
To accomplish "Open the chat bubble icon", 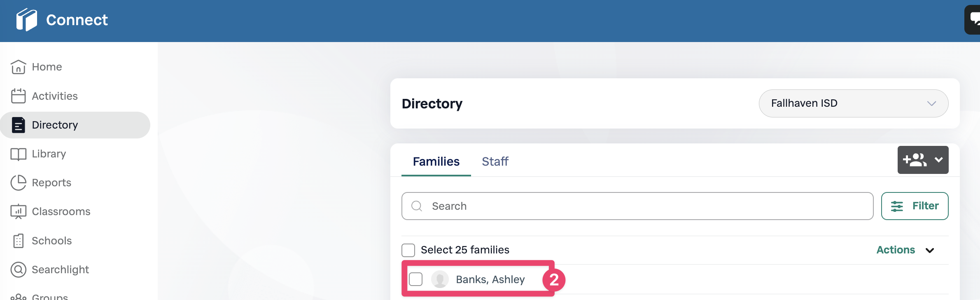I will click(x=974, y=19).
